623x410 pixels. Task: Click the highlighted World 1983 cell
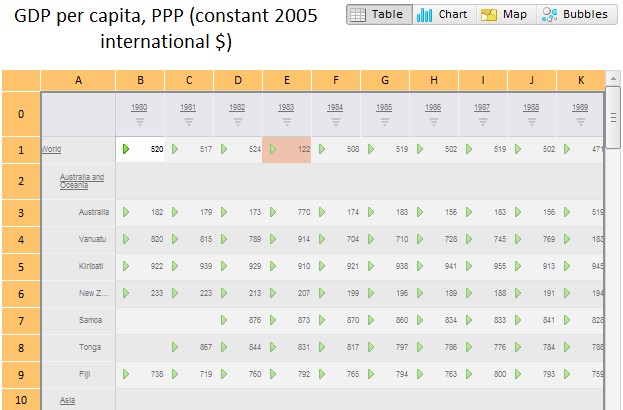(287, 149)
